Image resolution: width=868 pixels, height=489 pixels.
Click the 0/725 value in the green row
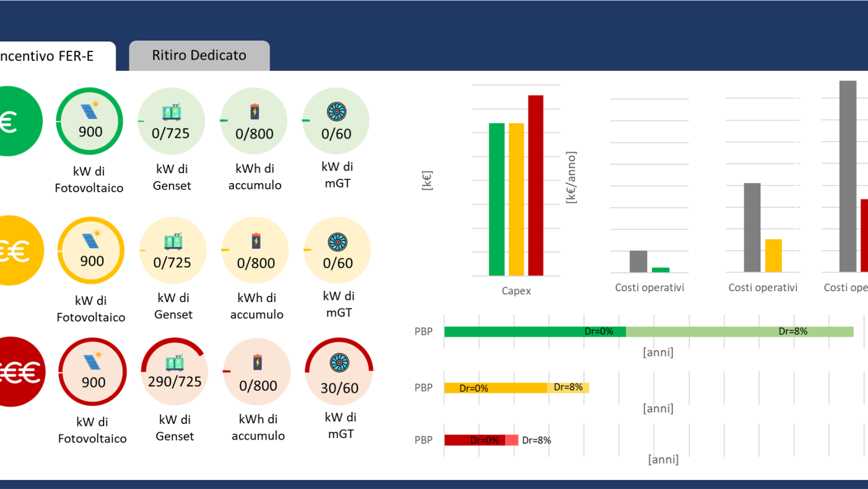[170, 133]
